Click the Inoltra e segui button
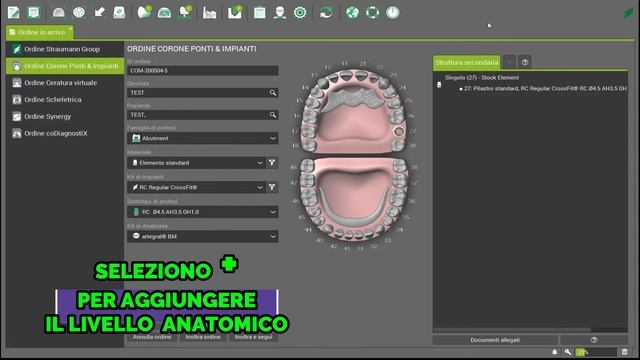640x360 pixels. [253, 337]
